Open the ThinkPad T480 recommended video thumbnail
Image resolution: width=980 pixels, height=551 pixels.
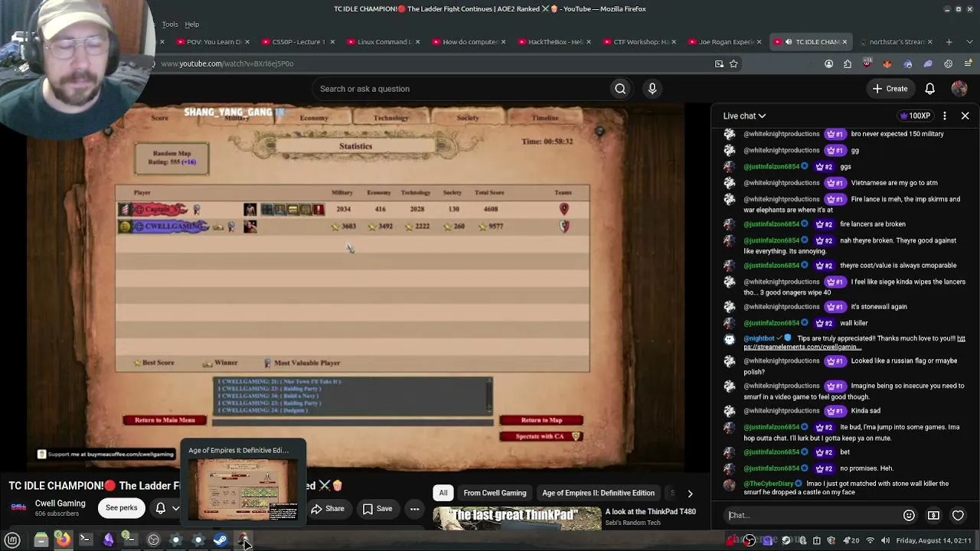click(x=517, y=518)
